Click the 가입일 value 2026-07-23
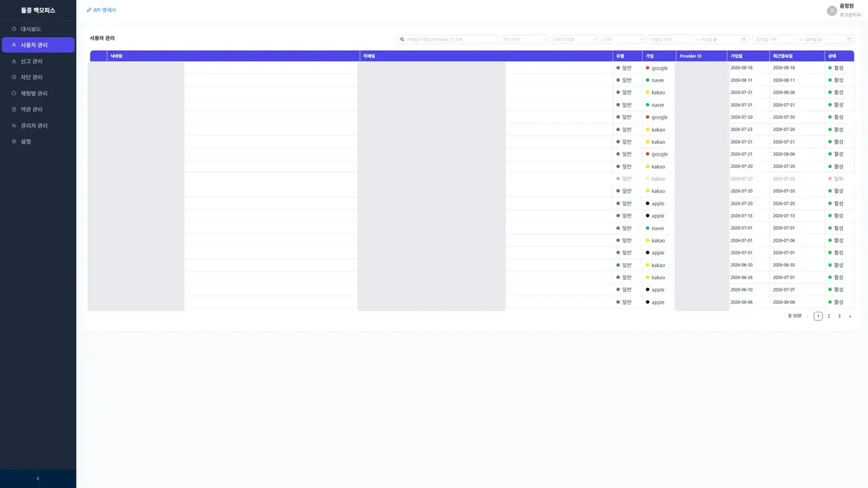This screenshot has height=488, width=868. [741, 129]
